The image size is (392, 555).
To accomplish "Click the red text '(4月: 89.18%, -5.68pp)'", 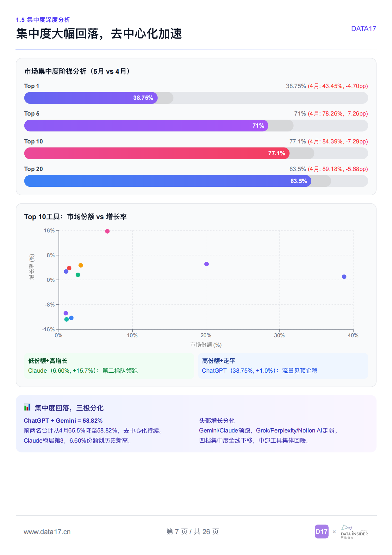I will (338, 169).
